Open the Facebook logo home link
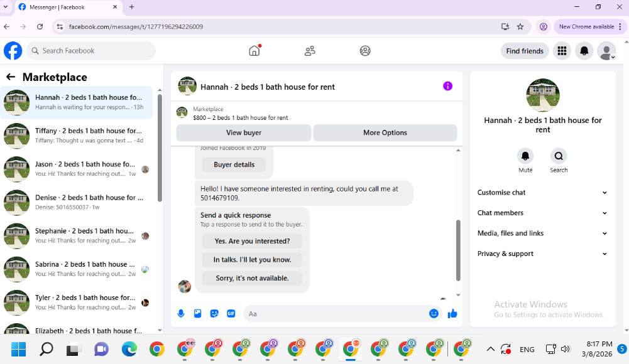This screenshot has width=629, height=364. click(x=13, y=51)
